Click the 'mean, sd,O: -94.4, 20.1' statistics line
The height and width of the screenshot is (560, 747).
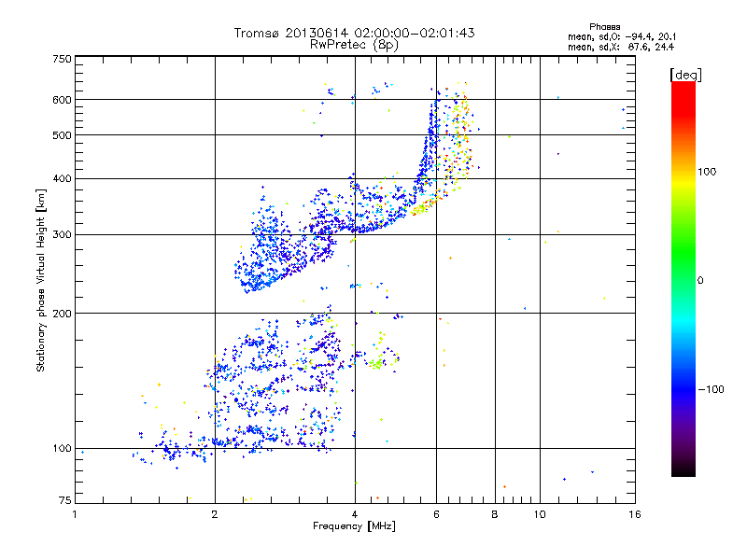pos(622,36)
